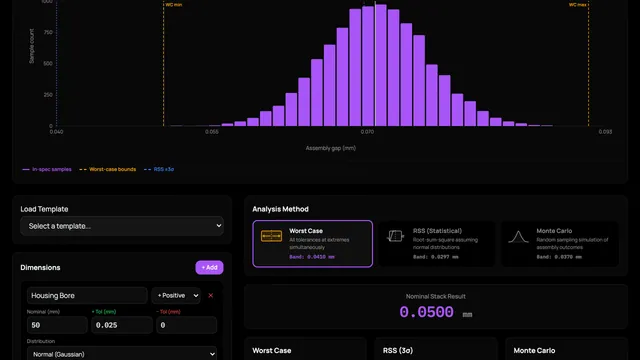Viewport: 640px width, 360px height.
Task: Open the Positive direction dropdown
Action: (176, 296)
